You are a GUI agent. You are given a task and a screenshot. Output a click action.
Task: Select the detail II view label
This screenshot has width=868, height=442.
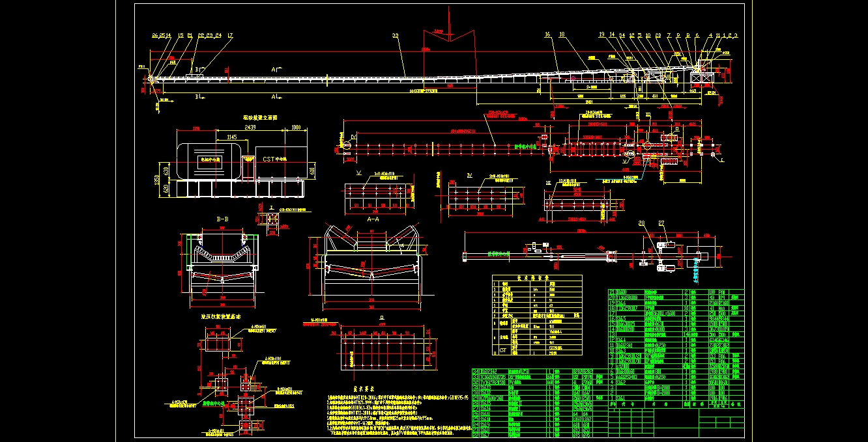coord(382,319)
